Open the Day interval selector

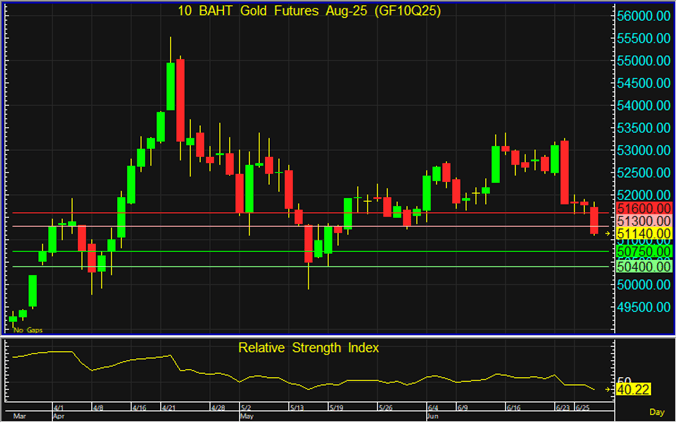(656, 411)
